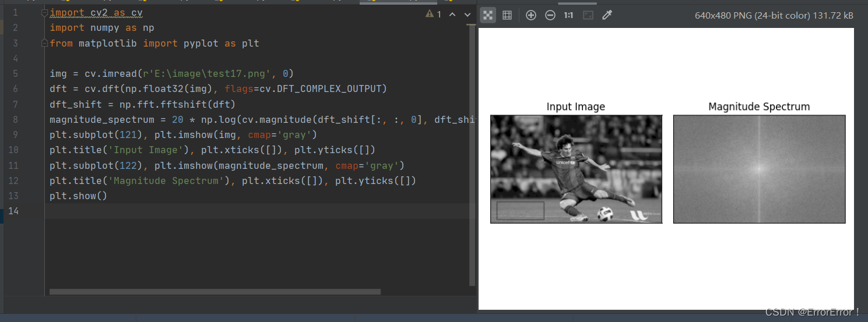Viewport: 868px width, 322px height.
Task: Toggle the chessboard transparency background
Action: [x=489, y=15]
